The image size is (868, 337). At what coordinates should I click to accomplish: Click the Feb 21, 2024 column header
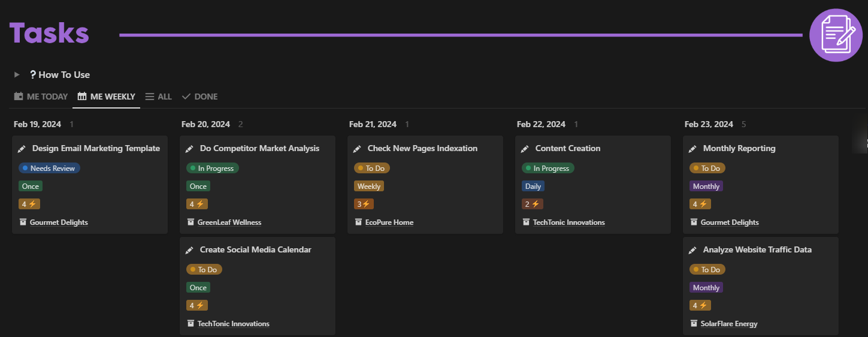point(373,125)
